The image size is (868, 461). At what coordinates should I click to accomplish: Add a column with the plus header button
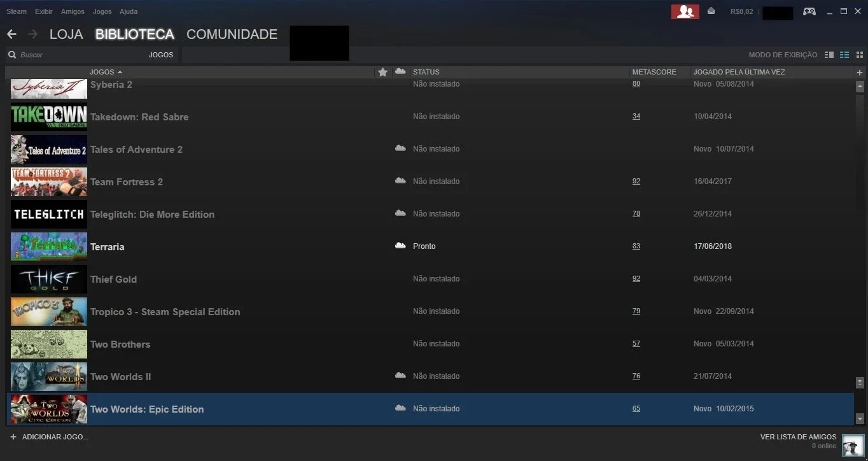tap(860, 72)
